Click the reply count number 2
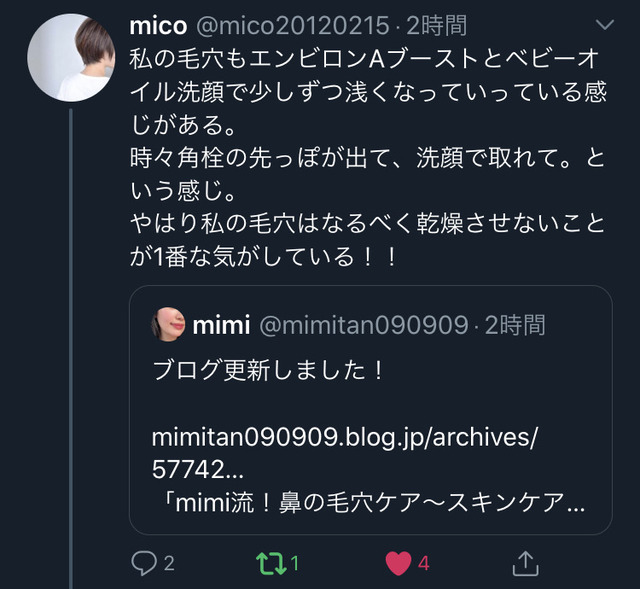Screen dimensions: 640x589 [x=169, y=564]
